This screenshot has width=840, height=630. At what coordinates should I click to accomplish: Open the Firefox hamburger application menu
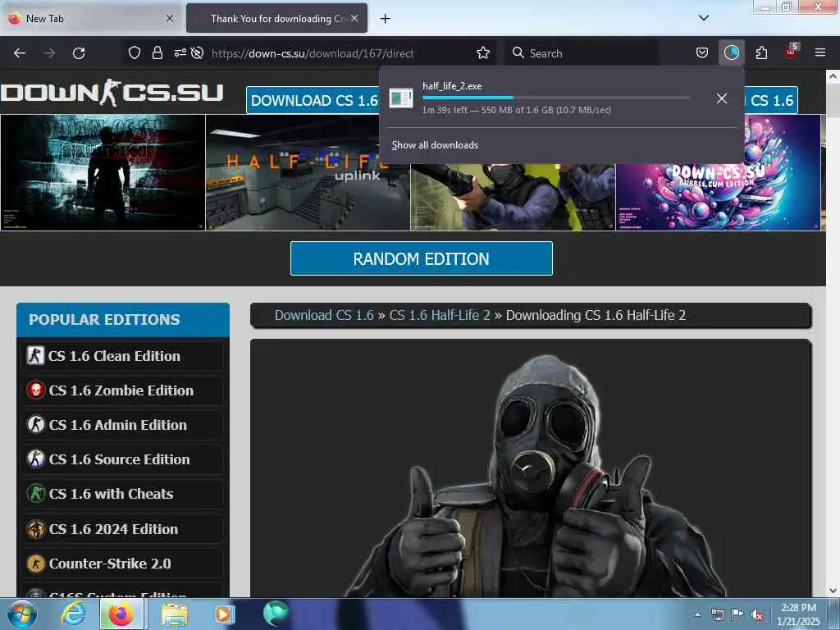click(x=819, y=52)
